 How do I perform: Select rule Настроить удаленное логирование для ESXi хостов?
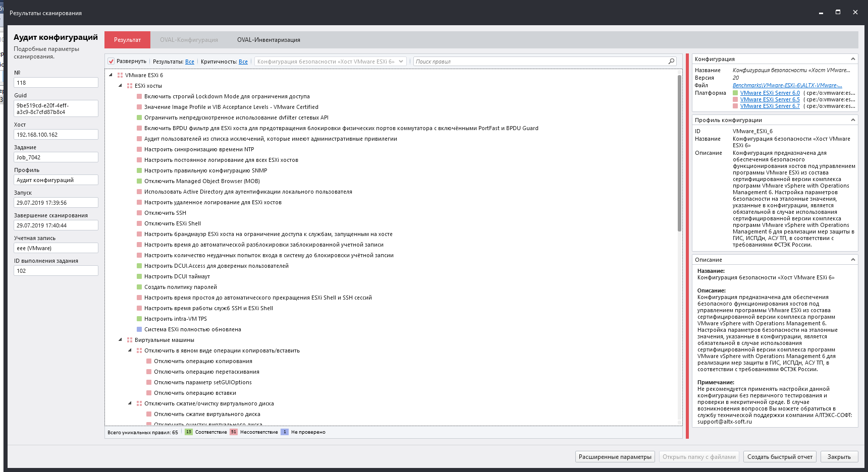pyautogui.click(x=213, y=202)
